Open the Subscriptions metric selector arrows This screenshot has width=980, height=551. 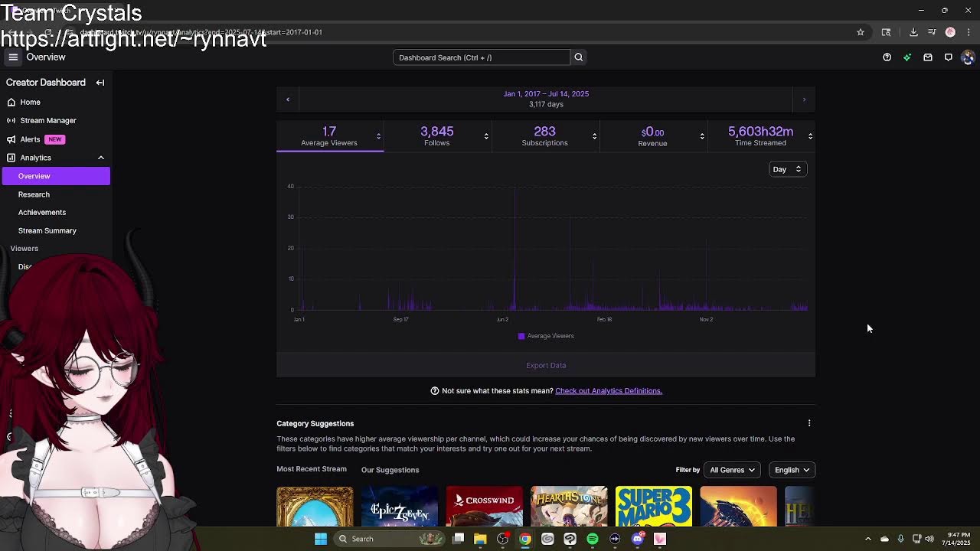594,136
